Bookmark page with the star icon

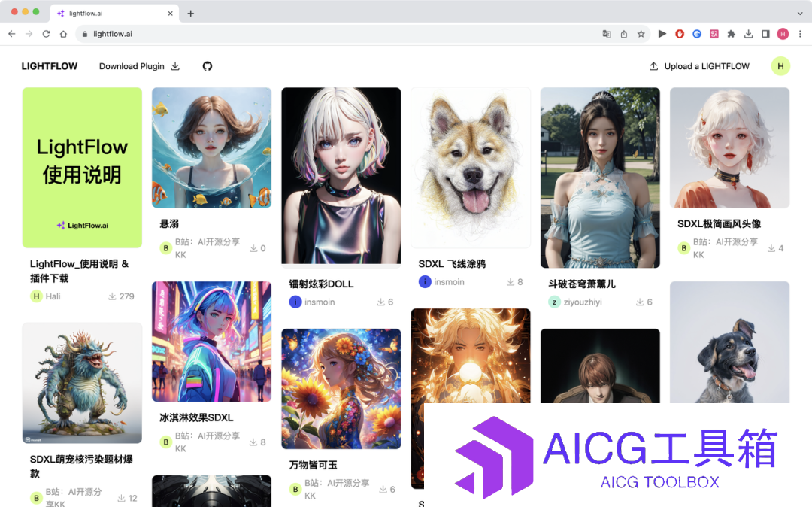coord(641,34)
